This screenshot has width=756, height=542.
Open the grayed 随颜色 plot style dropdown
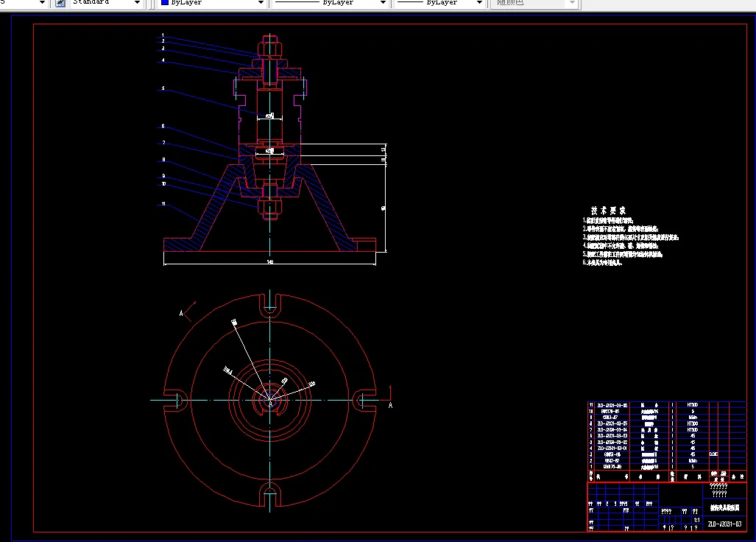(572, 3)
